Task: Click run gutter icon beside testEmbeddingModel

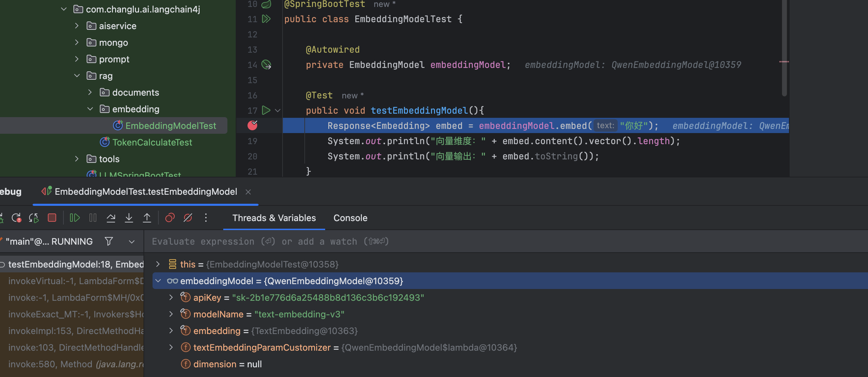Action: point(266,110)
